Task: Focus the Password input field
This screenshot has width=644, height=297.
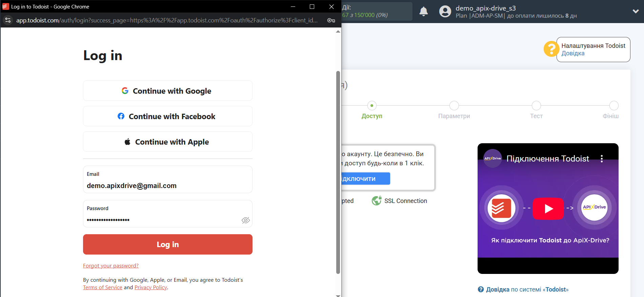Action: (x=168, y=214)
